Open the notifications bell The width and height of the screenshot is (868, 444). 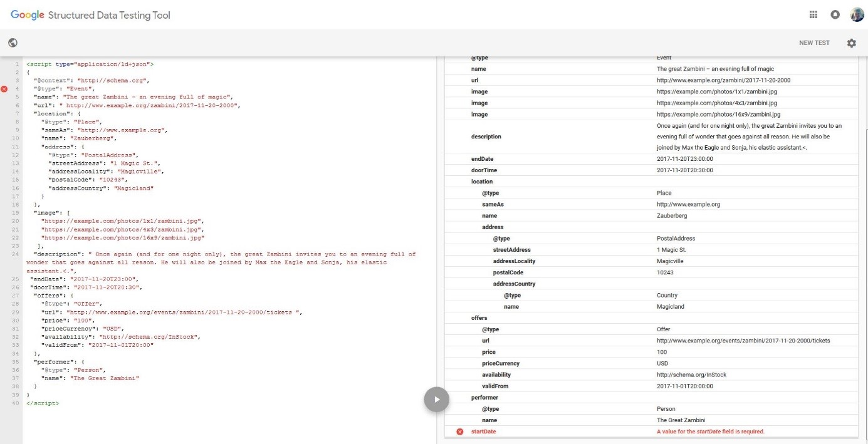coord(835,14)
